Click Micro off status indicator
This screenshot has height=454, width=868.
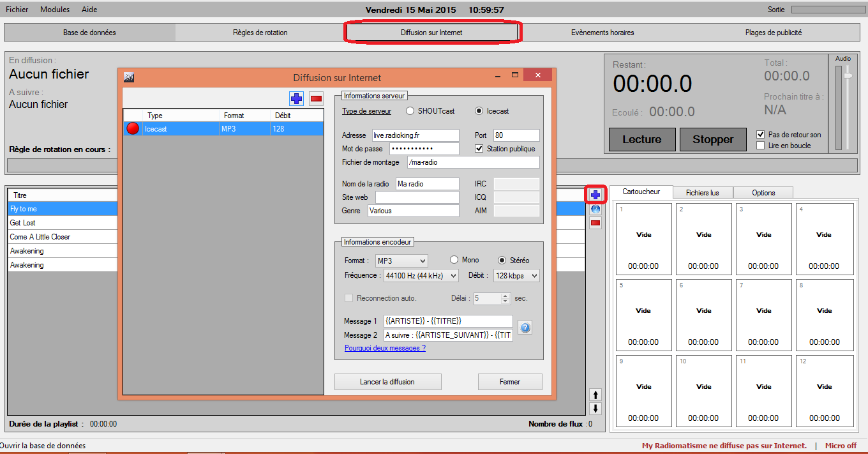pyautogui.click(x=841, y=446)
